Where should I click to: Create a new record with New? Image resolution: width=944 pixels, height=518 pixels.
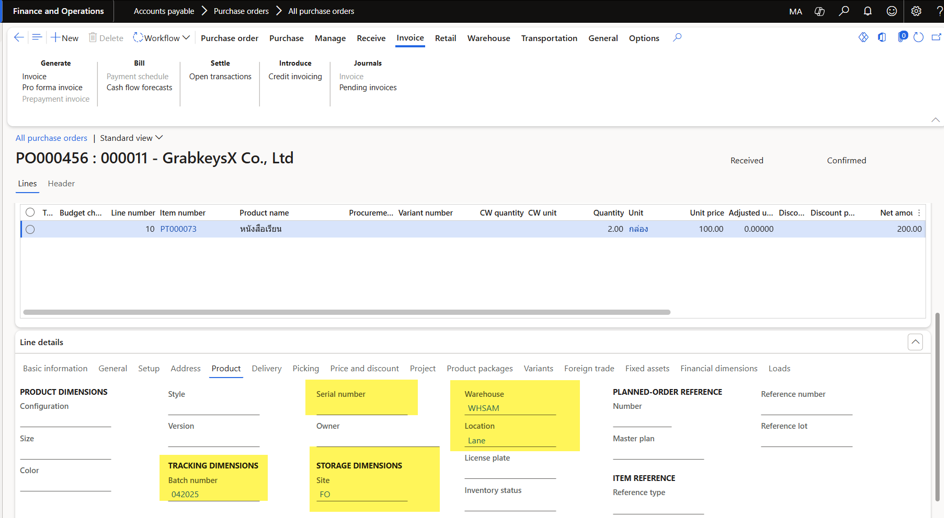coord(64,38)
